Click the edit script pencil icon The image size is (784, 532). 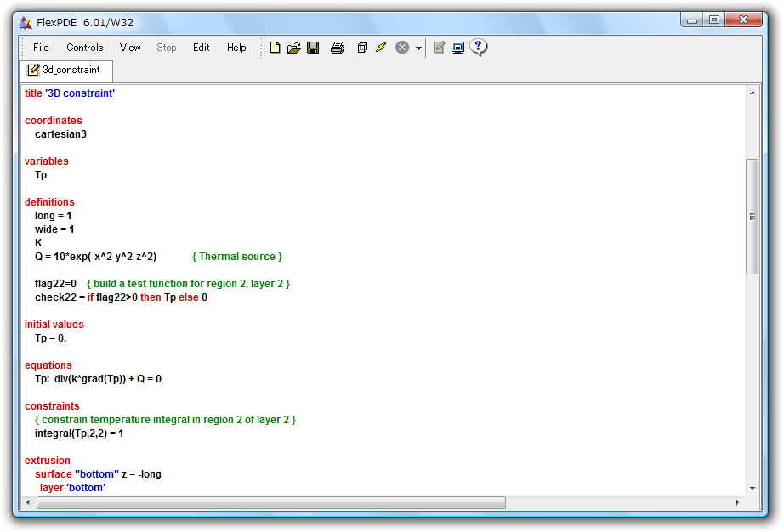[439, 48]
